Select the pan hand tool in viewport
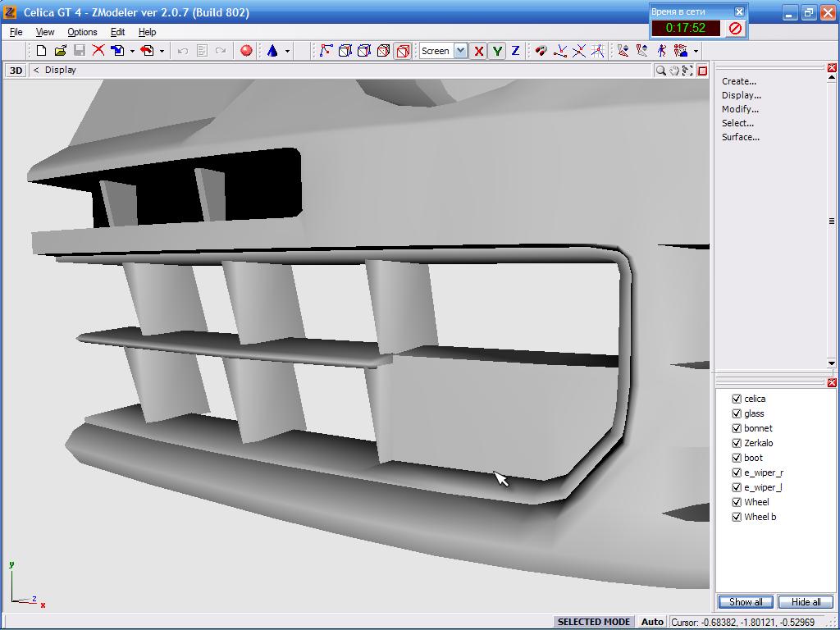Image resolution: width=840 pixels, height=630 pixels. (x=674, y=71)
